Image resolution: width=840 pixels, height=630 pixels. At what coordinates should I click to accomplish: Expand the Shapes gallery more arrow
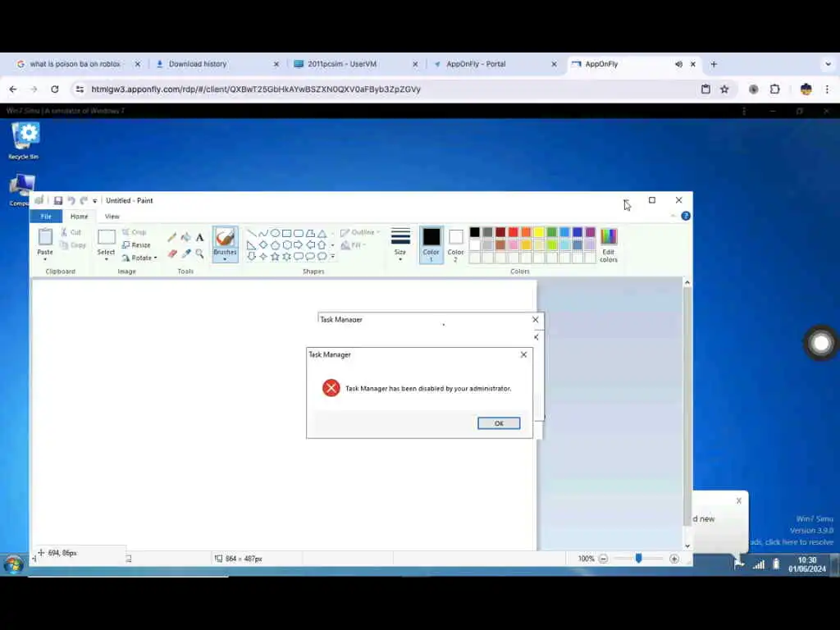333,257
